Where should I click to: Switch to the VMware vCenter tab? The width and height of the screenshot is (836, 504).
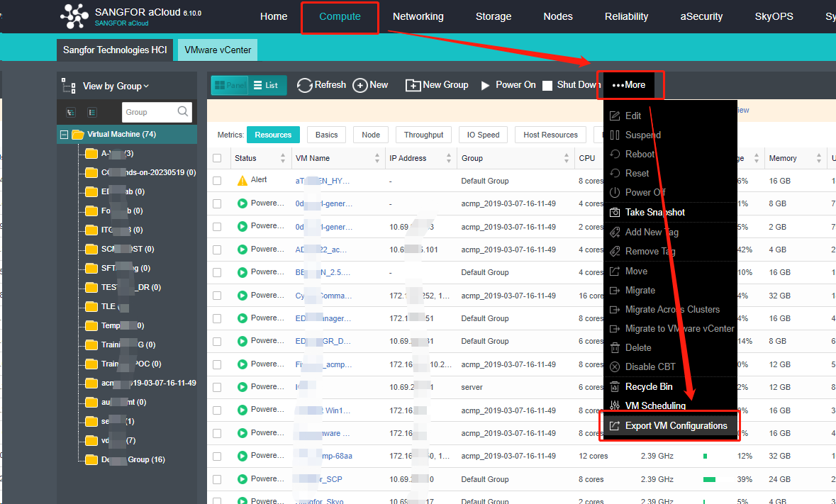point(218,50)
